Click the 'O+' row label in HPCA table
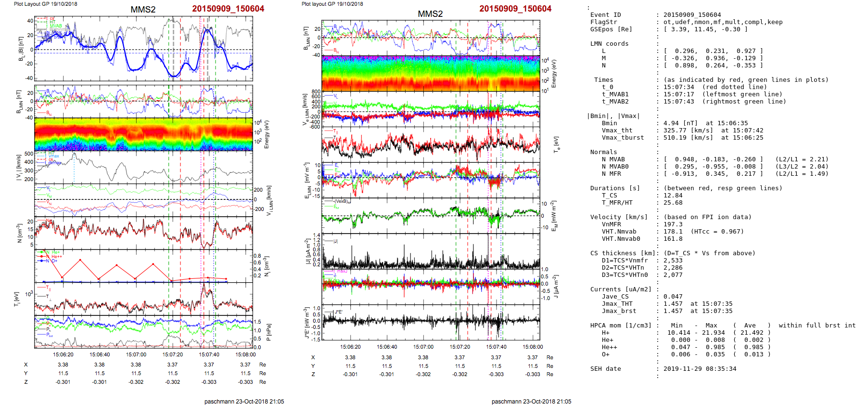 [606, 354]
